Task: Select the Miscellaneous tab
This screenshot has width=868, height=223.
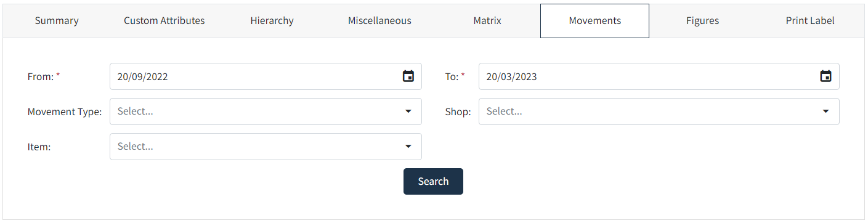Action: click(x=379, y=21)
